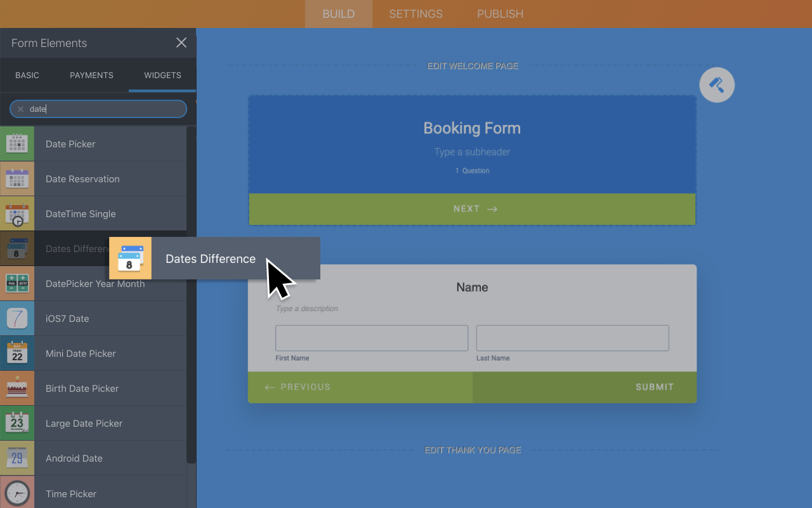Click the Submit button
Image resolution: width=812 pixels, height=508 pixels.
[654, 387]
